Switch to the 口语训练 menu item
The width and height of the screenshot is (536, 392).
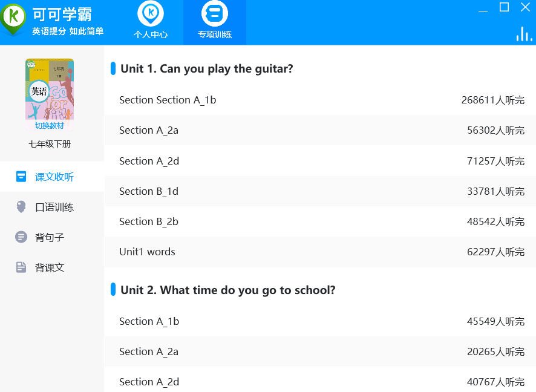click(x=54, y=207)
